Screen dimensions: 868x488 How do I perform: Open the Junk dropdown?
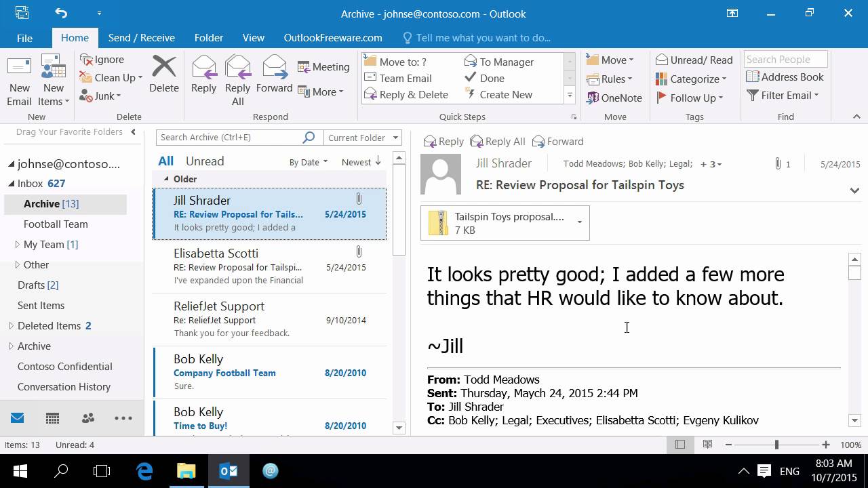pyautogui.click(x=100, y=96)
